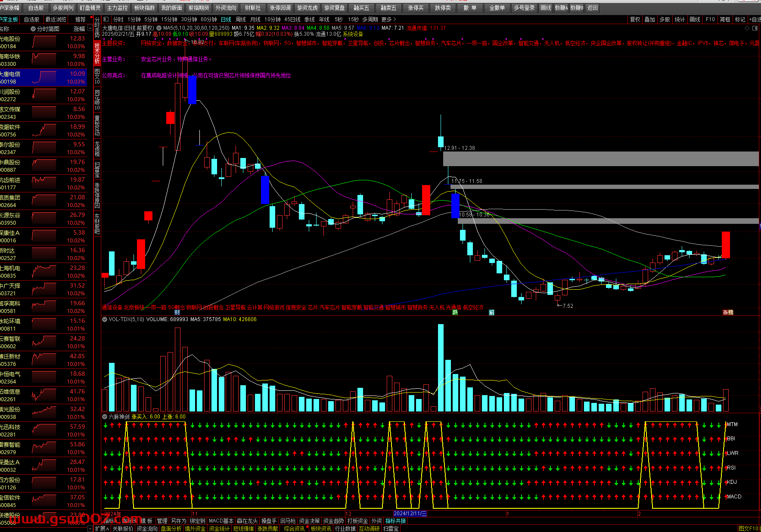This screenshot has width=761, height=532.
Task: Open the MA indicator settings round arrow
Action: (x=159, y=28)
